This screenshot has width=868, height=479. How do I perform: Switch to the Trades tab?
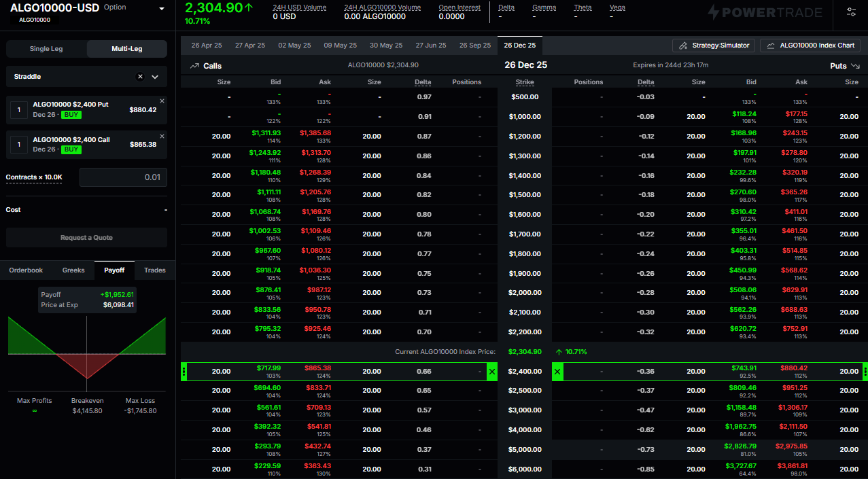click(155, 270)
